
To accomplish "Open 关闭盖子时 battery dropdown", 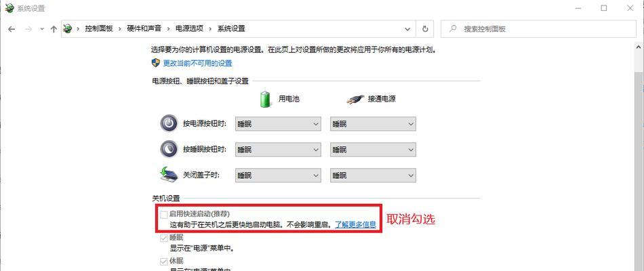I will pos(278,175).
